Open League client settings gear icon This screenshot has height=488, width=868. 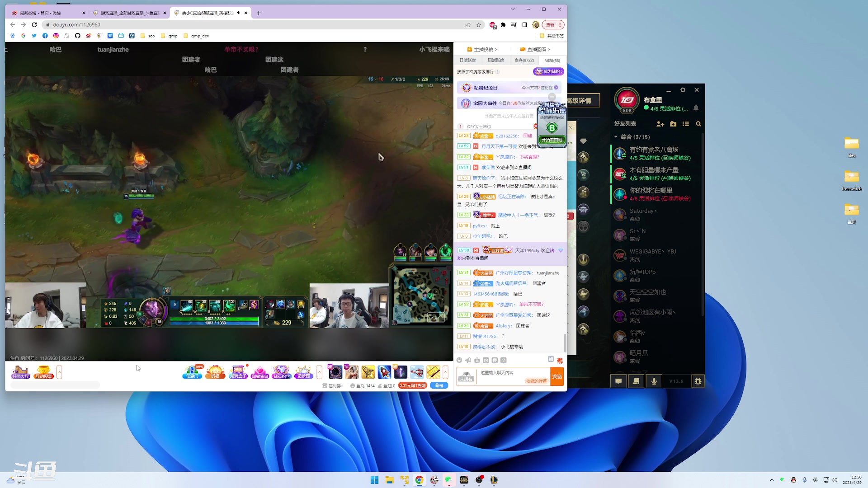pos(683,90)
